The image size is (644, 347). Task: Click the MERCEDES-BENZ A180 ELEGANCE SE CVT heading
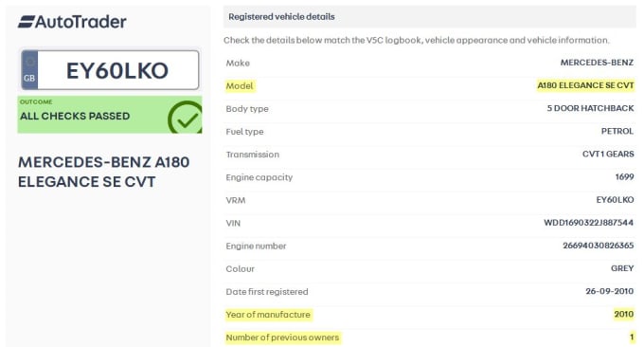click(x=104, y=172)
